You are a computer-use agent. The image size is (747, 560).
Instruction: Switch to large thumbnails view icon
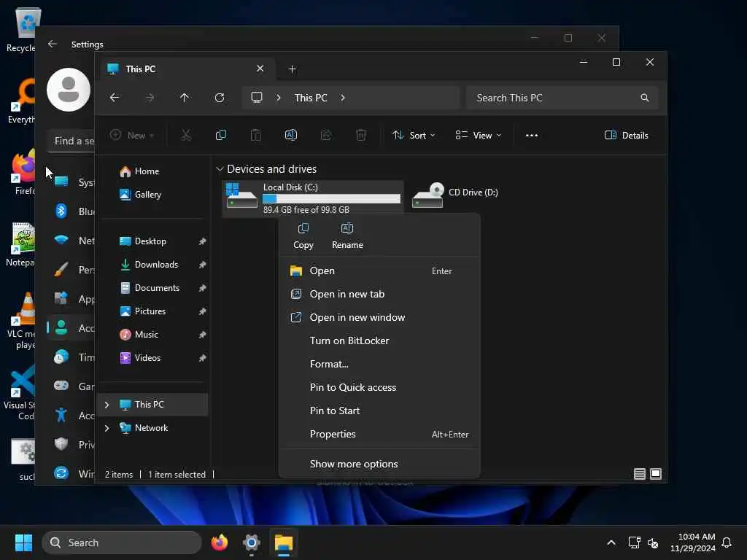pyautogui.click(x=656, y=474)
